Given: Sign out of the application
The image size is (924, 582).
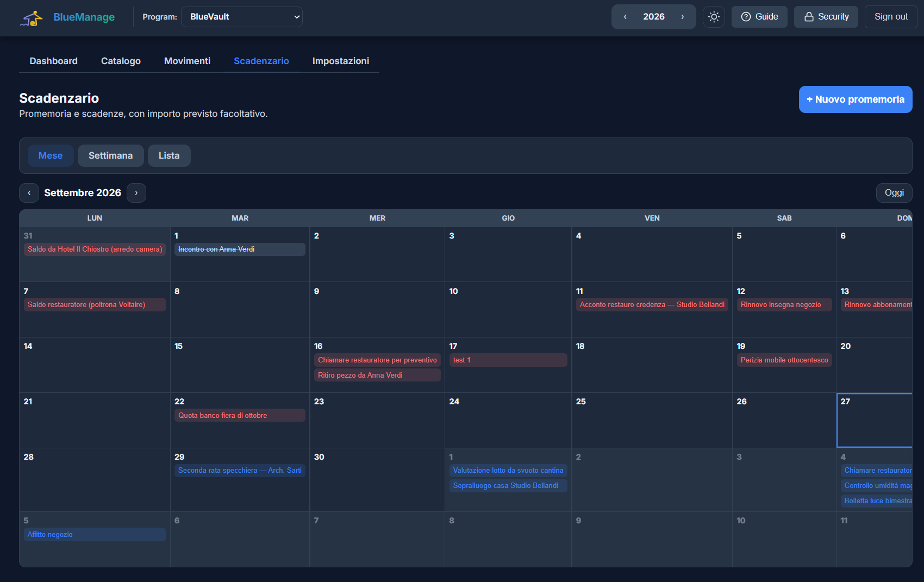Looking at the screenshot, I should (x=891, y=17).
